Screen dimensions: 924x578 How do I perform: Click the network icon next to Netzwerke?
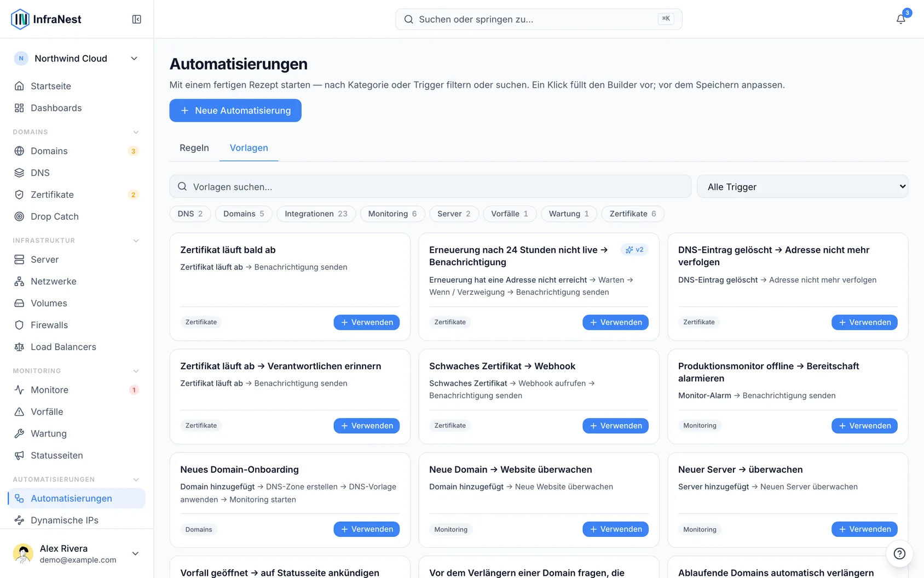19,281
